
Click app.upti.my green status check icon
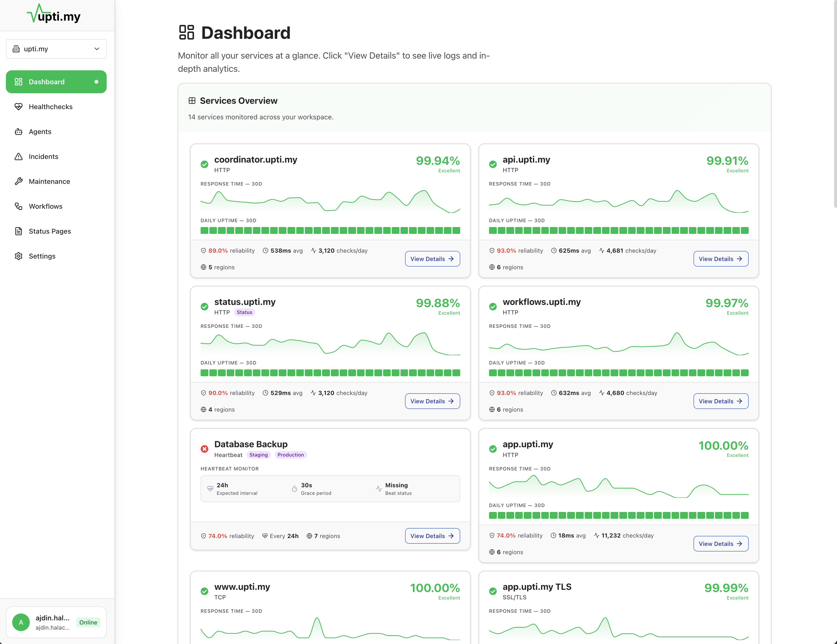[493, 449]
